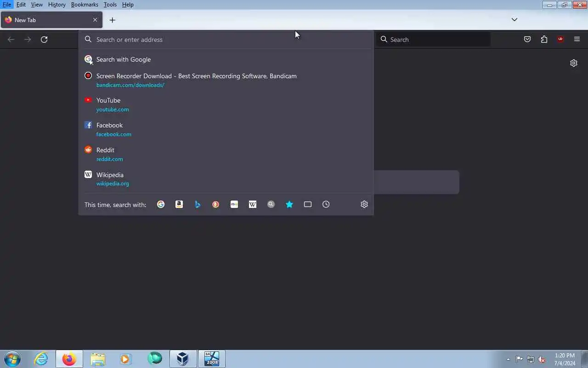Select the gray magnifier search engine icon

271,204
